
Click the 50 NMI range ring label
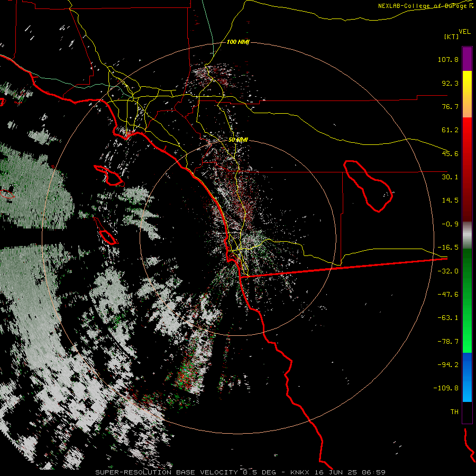tap(238, 140)
